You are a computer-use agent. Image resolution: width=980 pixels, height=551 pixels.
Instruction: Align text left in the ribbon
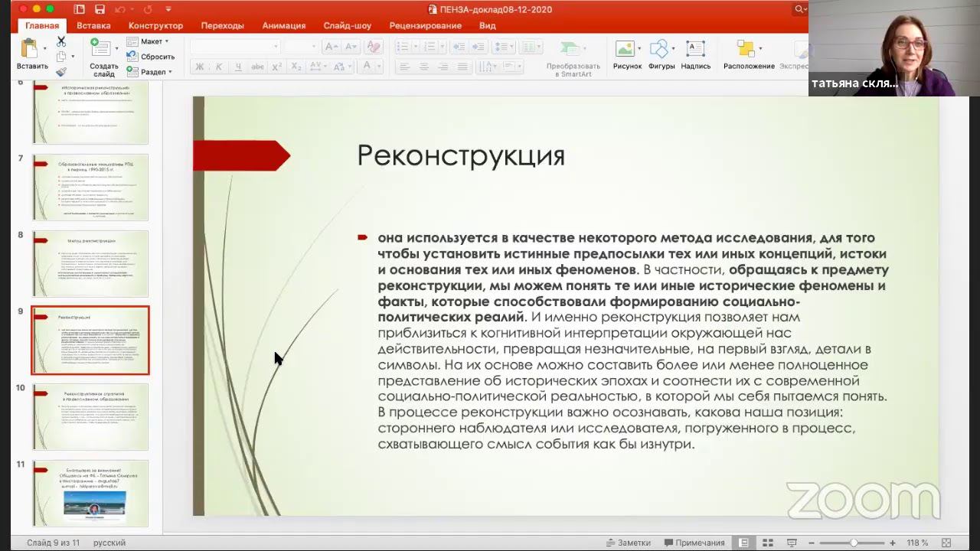pyautogui.click(x=403, y=67)
